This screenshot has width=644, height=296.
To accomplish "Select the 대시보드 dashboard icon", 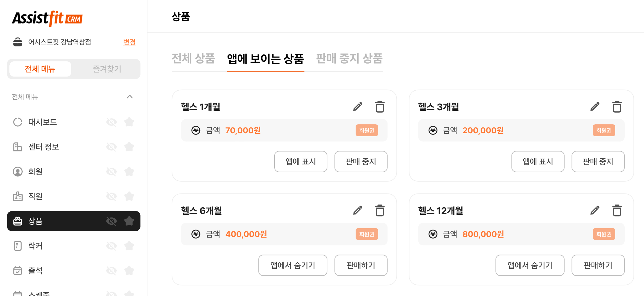I will pyautogui.click(x=18, y=122).
